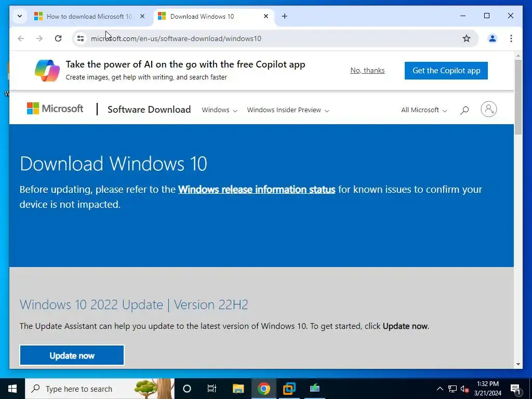
Task: Expand the All Microsoft menu
Action: (424, 110)
